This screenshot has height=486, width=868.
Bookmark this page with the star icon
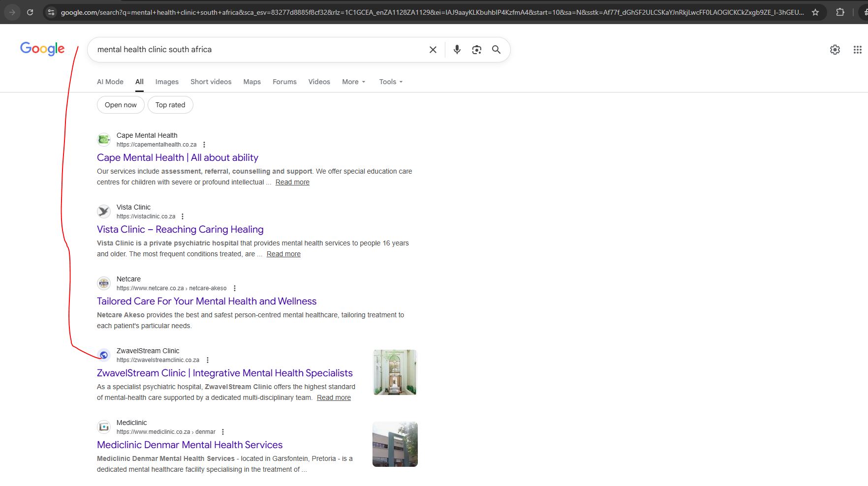tap(816, 12)
